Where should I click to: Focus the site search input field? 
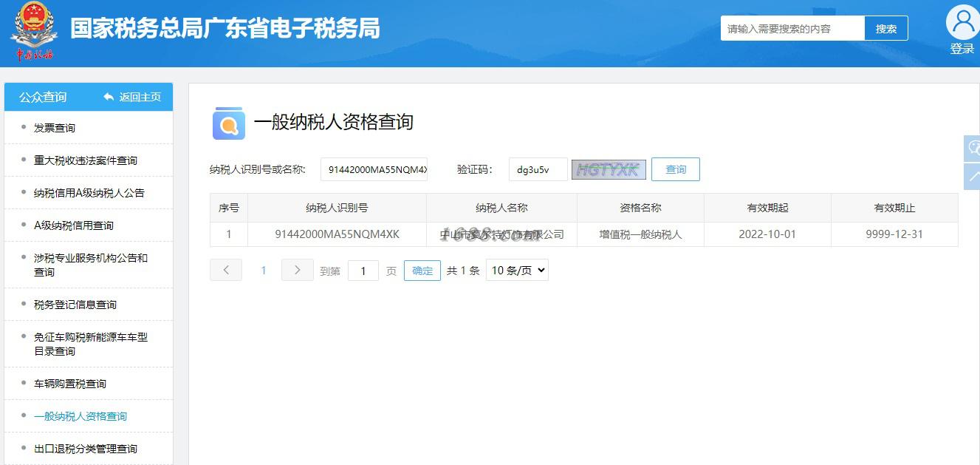[x=792, y=29]
